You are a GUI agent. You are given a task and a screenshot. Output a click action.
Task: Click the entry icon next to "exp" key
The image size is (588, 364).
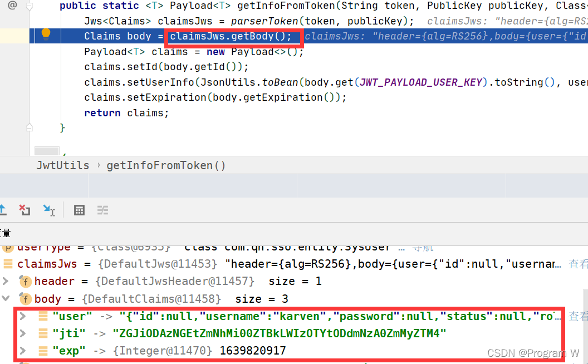[43, 351]
